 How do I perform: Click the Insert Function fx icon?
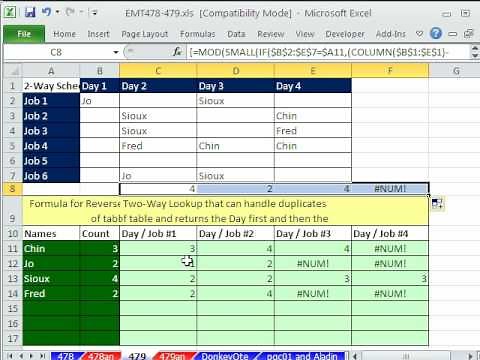pyautogui.click(x=177, y=52)
